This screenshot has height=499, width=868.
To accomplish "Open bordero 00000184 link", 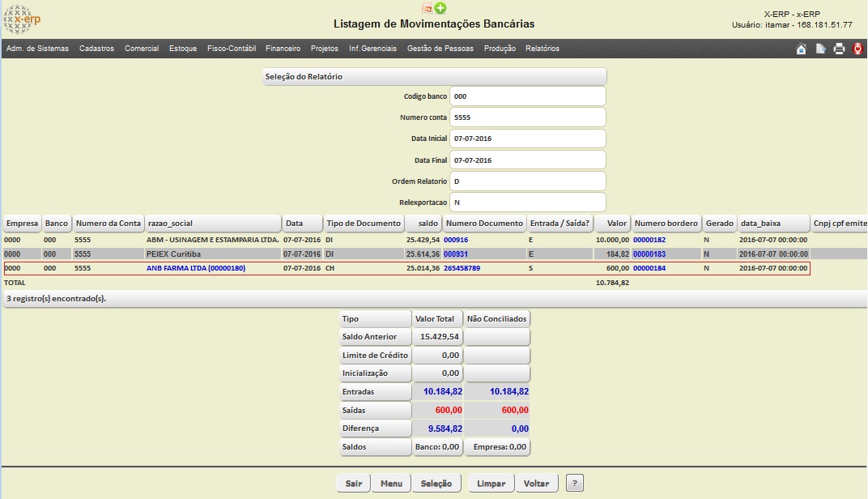I will 649,268.
